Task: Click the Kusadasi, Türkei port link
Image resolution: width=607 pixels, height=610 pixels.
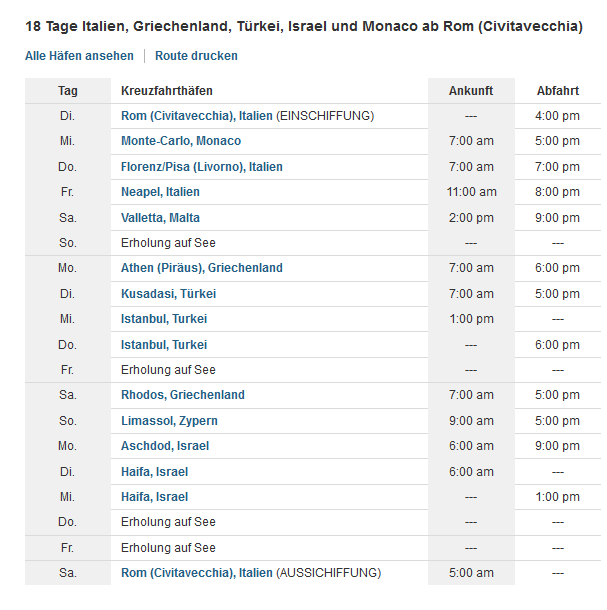Action: pyautogui.click(x=168, y=294)
